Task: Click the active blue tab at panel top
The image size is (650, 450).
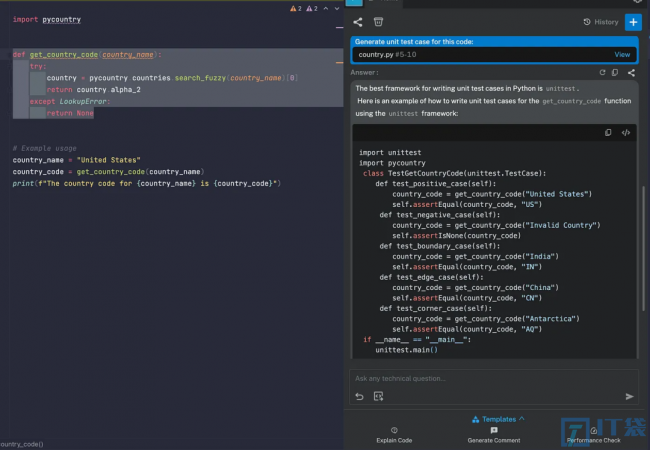Action: click(354, 2)
